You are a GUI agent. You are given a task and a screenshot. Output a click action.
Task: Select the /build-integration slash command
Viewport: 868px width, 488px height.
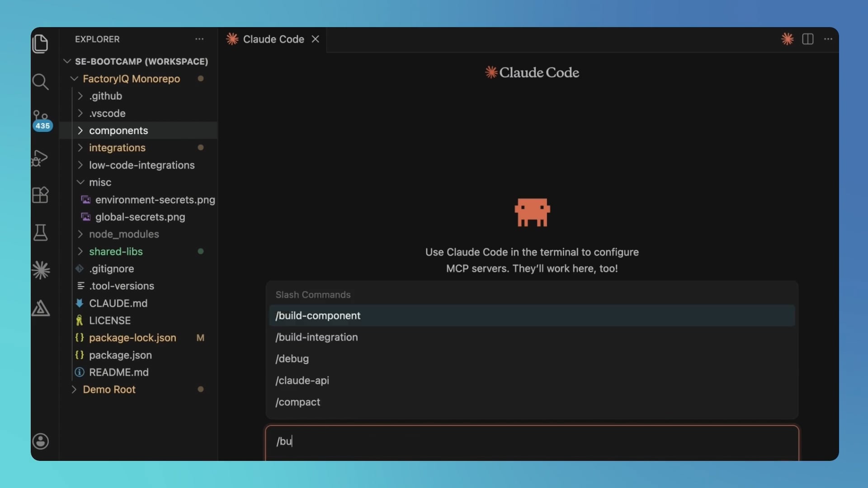tap(316, 337)
